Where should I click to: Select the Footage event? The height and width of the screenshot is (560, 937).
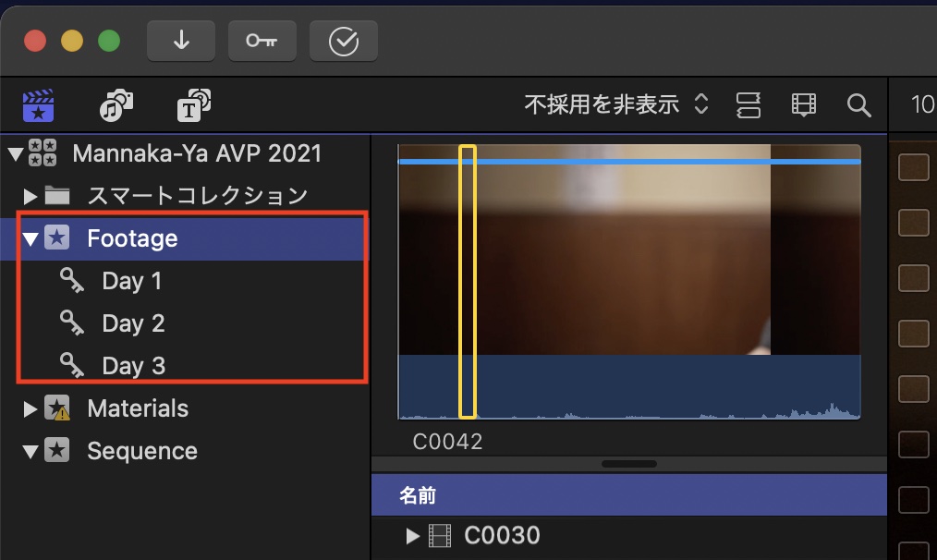coord(132,238)
